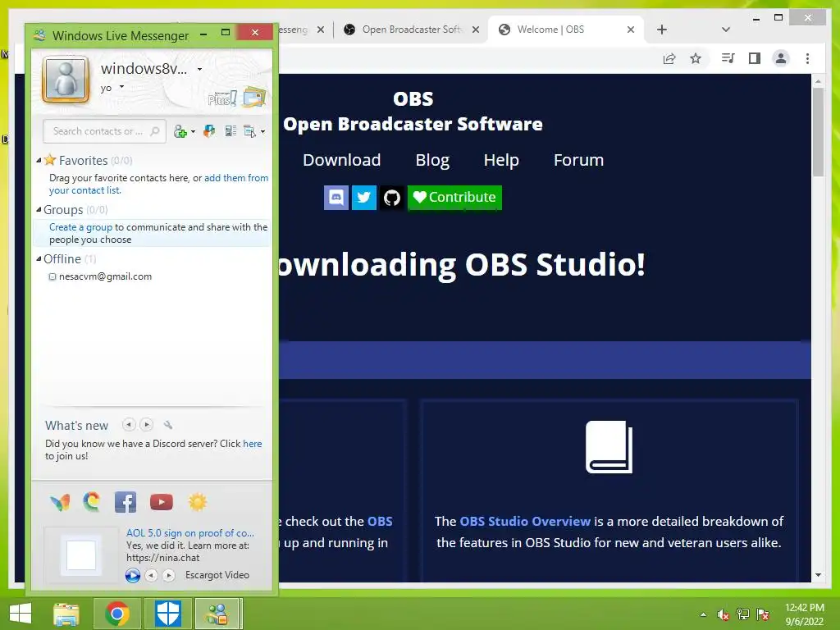Open Chrome media controls icon
Viewport: 840px width, 630px height.
coord(728,58)
